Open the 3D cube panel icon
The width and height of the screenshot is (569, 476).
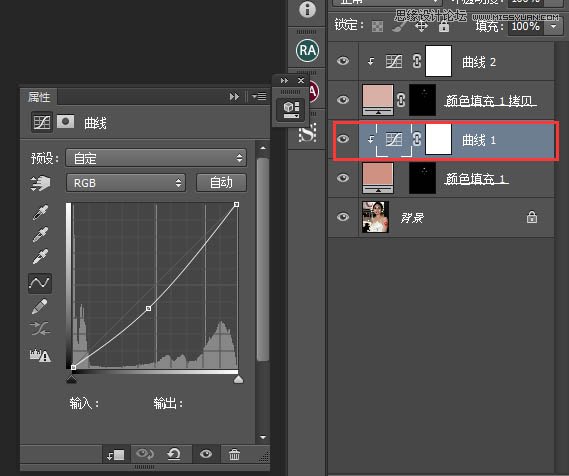[291, 110]
